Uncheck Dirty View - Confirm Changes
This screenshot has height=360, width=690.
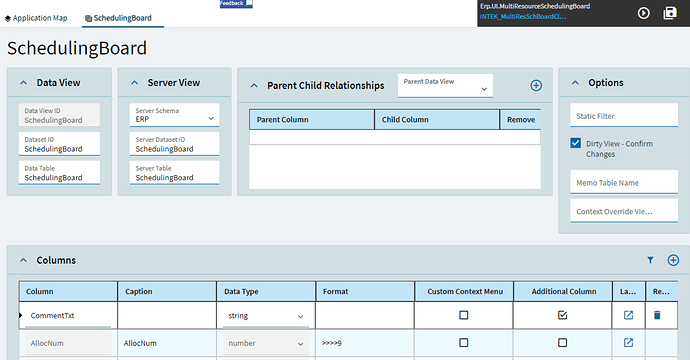[x=575, y=143]
